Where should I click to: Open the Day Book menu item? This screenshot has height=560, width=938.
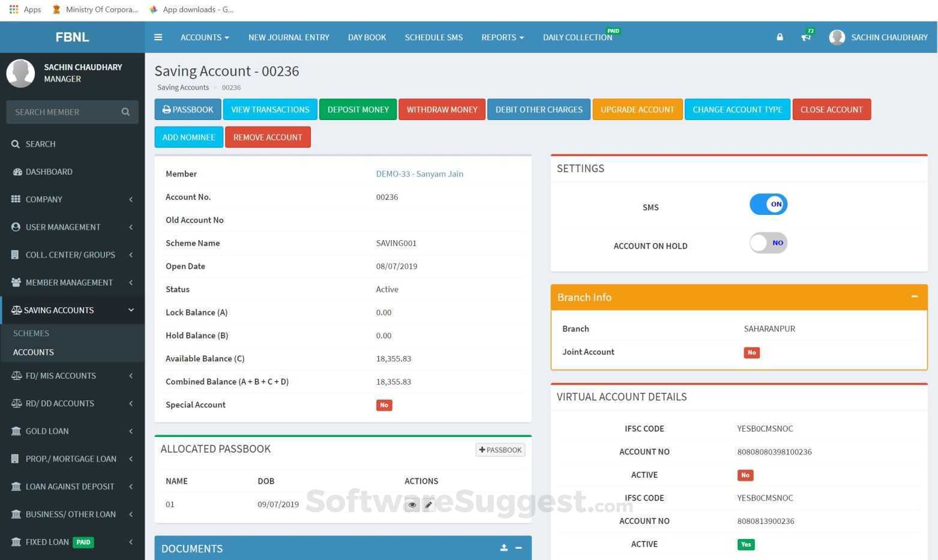[x=367, y=37]
